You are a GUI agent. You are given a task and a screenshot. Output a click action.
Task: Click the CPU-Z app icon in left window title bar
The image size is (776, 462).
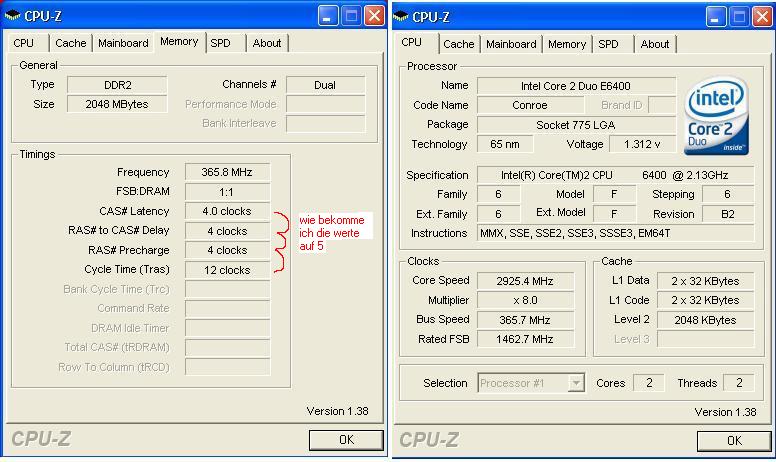12,16
